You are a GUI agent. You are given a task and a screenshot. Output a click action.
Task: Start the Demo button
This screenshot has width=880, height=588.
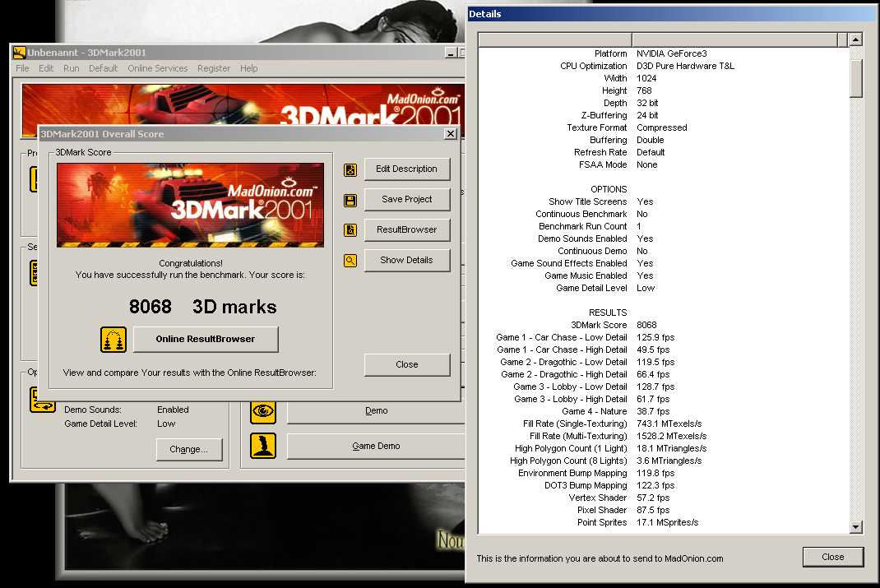pyautogui.click(x=376, y=410)
